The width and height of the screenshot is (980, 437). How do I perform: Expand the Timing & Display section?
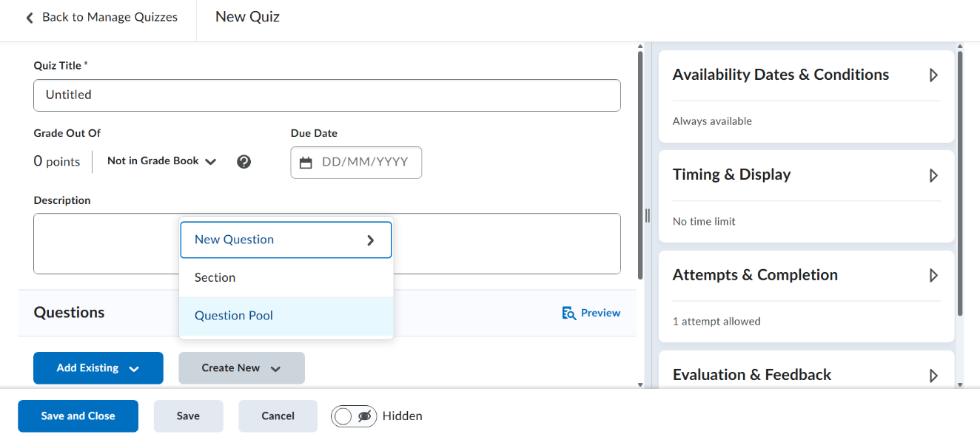933,175
